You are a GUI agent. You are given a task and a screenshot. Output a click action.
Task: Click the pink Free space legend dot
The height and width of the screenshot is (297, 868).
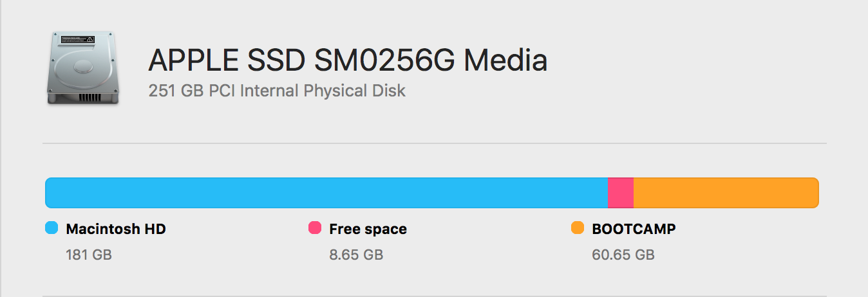pyautogui.click(x=315, y=228)
